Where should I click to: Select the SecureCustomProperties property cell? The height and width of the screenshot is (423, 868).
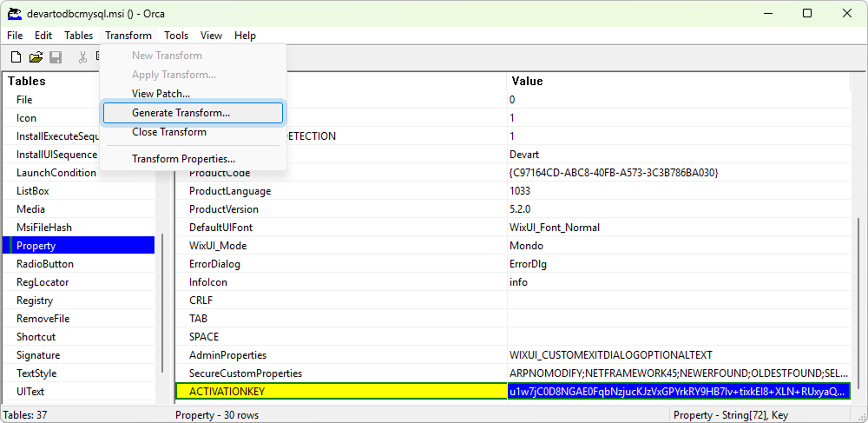(341, 373)
